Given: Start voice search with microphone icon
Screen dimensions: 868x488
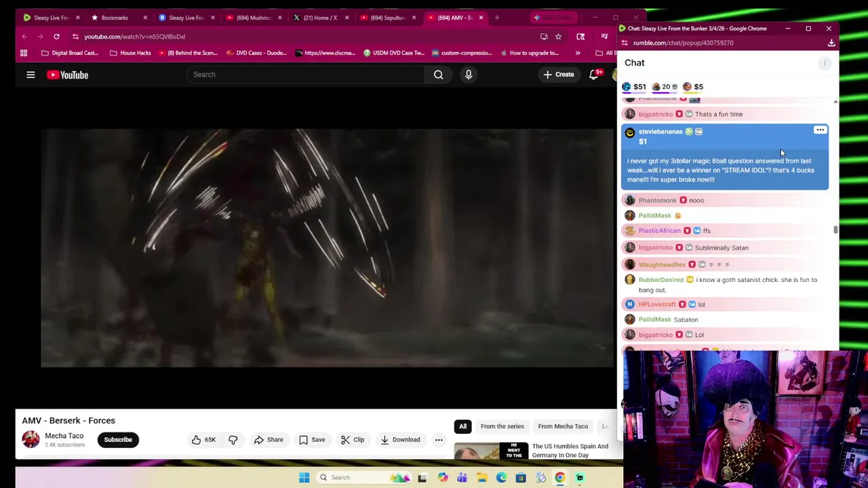Looking at the screenshot, I should pos(468,75).
